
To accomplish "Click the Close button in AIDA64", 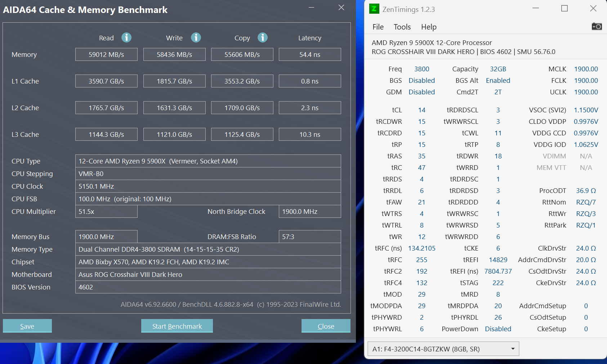I will point(326,326).
